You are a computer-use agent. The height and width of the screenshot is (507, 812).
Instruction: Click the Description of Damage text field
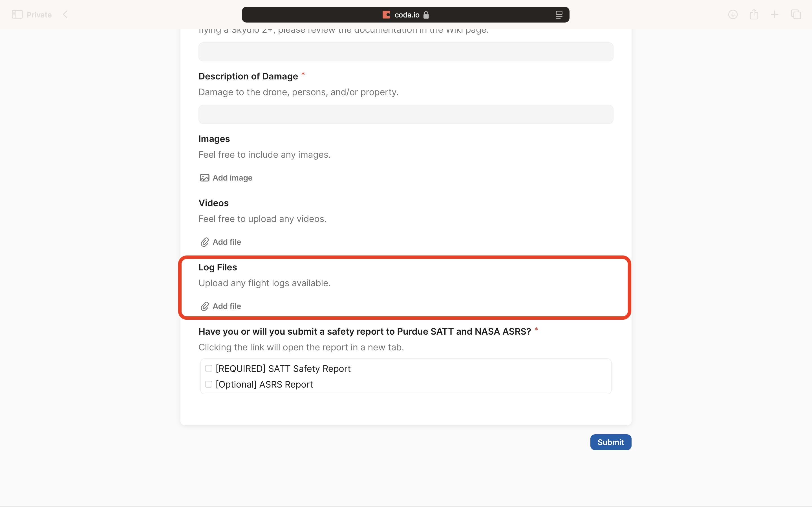pos(405,114)
